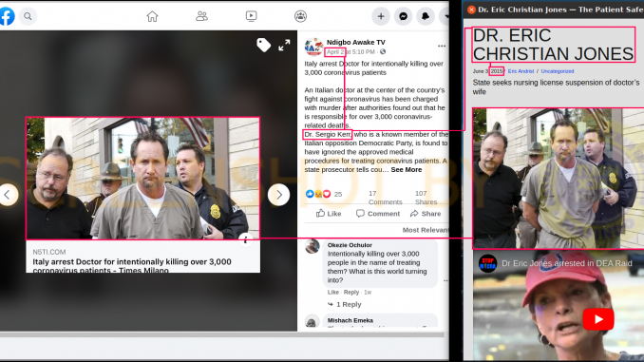The width and height of the screenshot is (644, 362).
Task: Show the next photo arrow
Action: coord(279,195)
